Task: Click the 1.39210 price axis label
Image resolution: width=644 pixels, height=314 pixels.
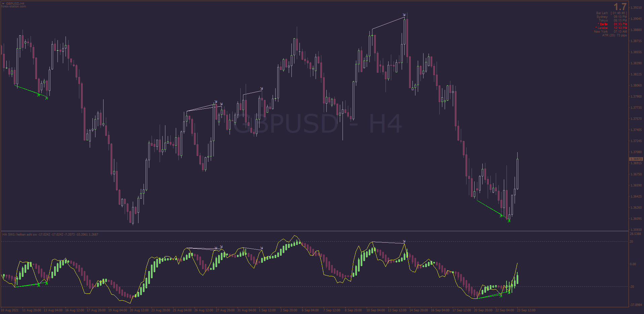Action: tap(636, 8)
